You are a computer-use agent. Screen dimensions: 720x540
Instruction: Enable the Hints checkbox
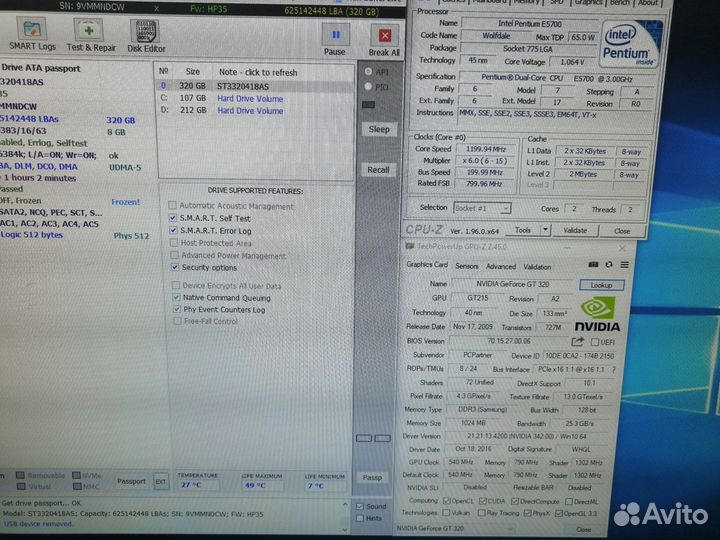(x=360, y=518)
